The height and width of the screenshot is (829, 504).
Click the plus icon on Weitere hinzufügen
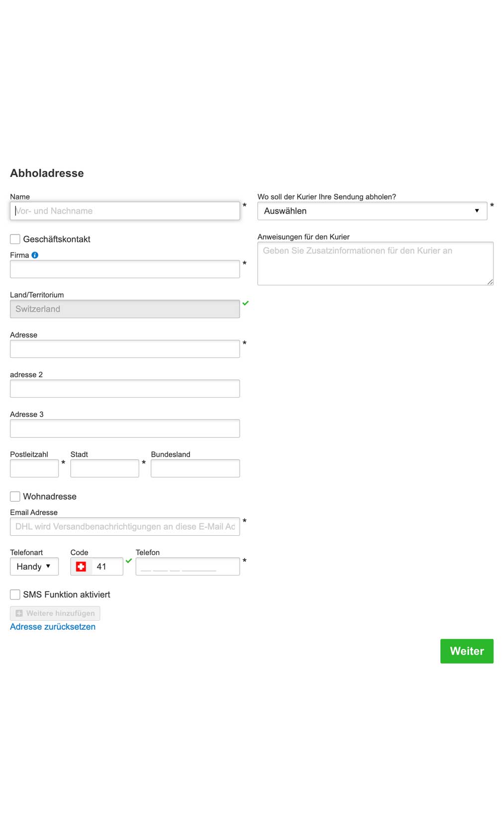[19, 613]
